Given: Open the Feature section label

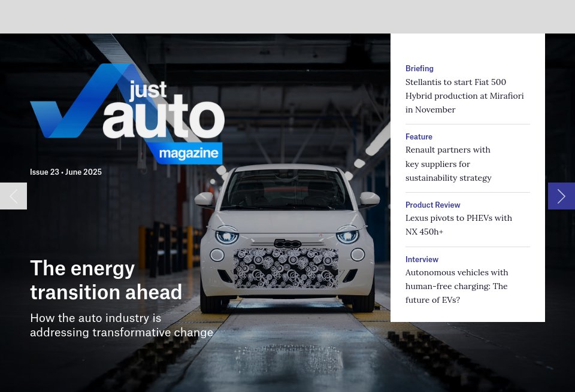Looking at the screenshot, I should pos(419,136).
